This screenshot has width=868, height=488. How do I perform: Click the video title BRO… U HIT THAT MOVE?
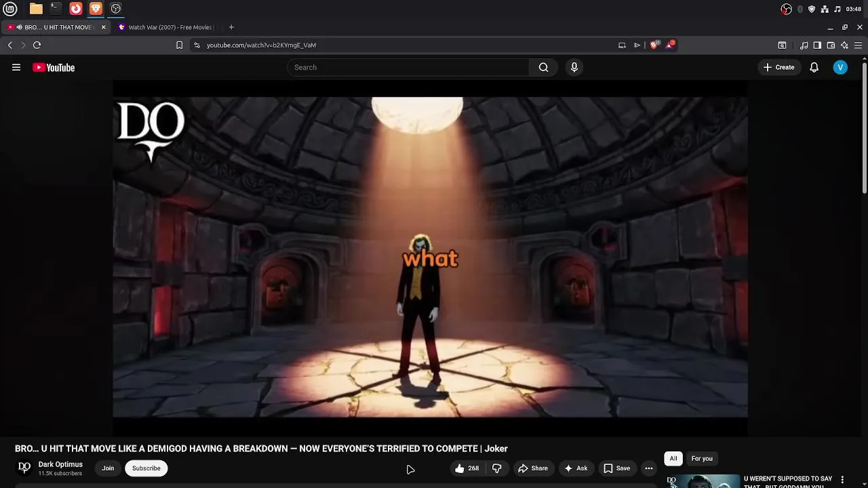[261, 449]
